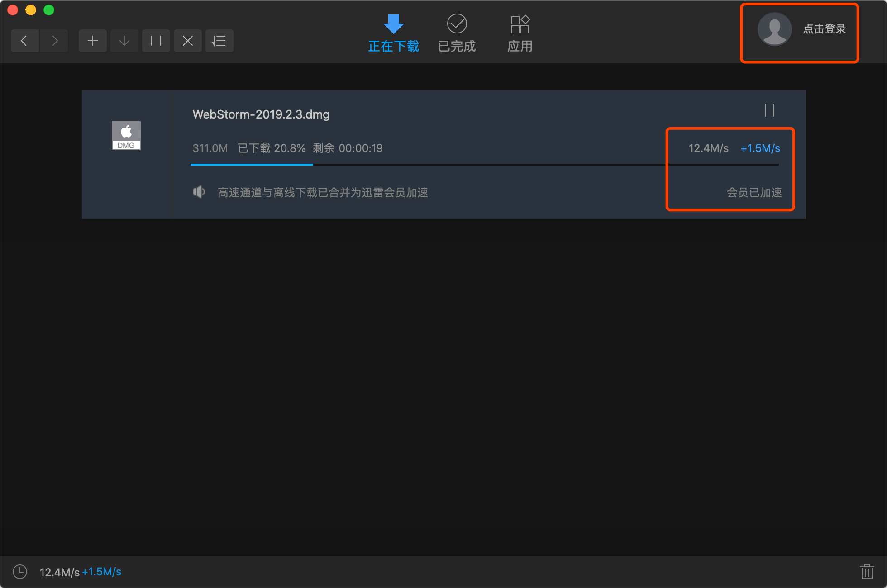Viewport: 887px width, 588px height.
Task: Pause all tasks from the toolbar pause button
Action: [156, 41]
